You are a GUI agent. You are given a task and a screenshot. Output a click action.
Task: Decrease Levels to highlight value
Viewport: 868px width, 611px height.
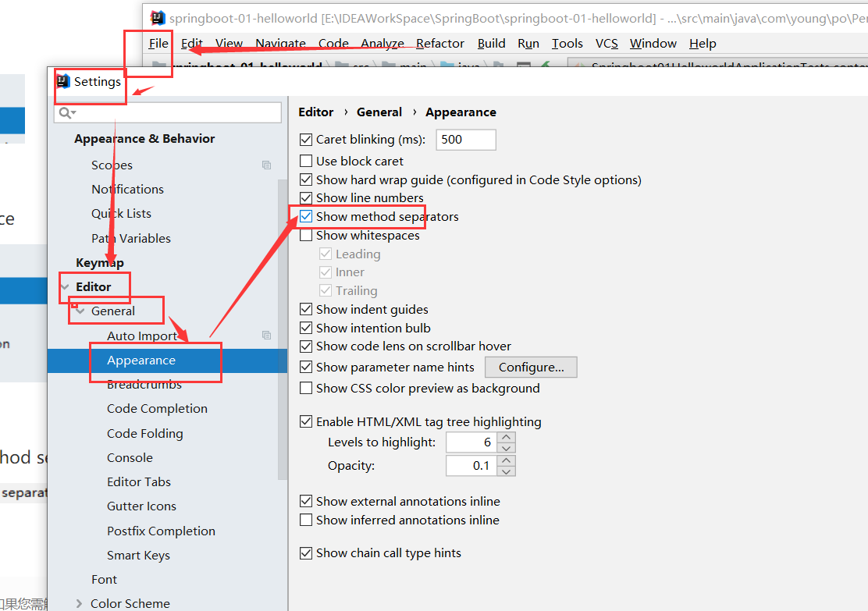pyautogui.click(x=506, y=448)
